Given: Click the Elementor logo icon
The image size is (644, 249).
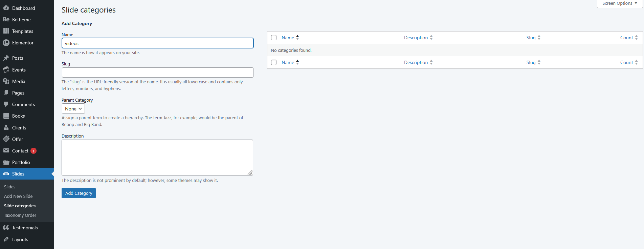Looking at the screenshot, I should (6, 43).
